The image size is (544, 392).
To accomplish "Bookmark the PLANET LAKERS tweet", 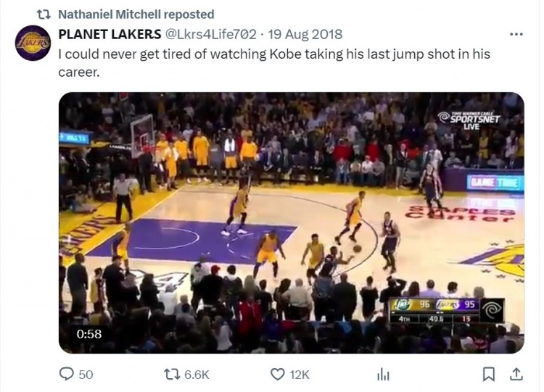I will (488, 374).
